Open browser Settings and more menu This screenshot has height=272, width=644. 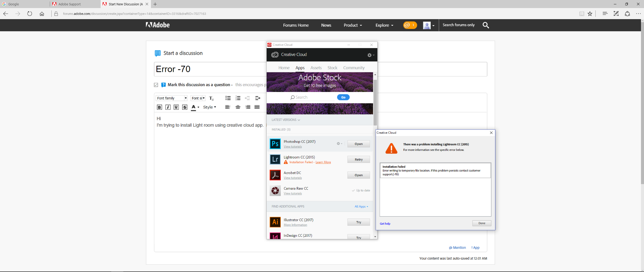(x=638, y=14)
